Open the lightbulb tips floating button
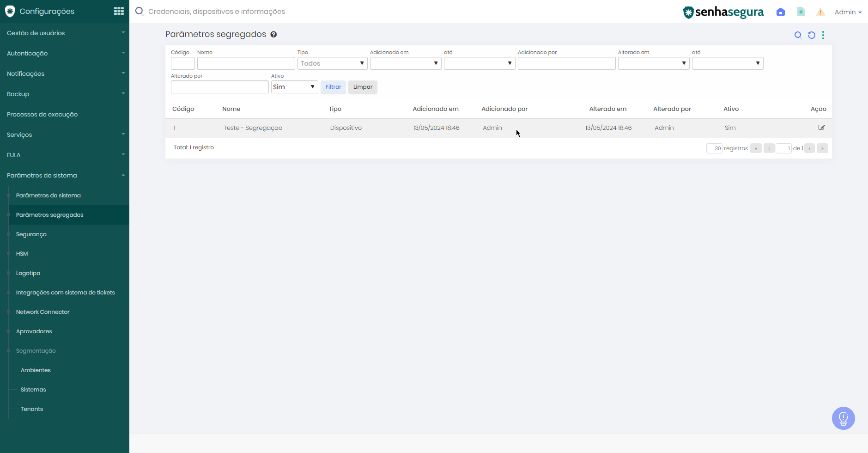This screenshot has width=868, height=453. (844, 418)
